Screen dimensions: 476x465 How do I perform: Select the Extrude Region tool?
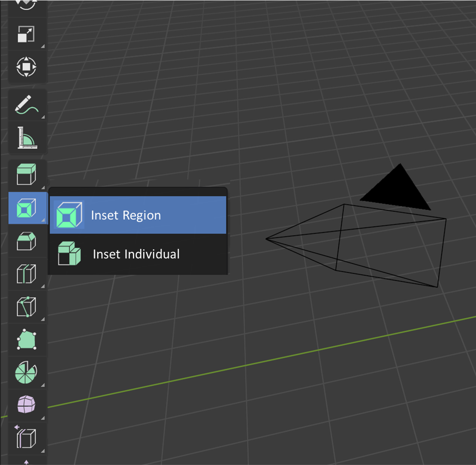(x=27, y=175)
